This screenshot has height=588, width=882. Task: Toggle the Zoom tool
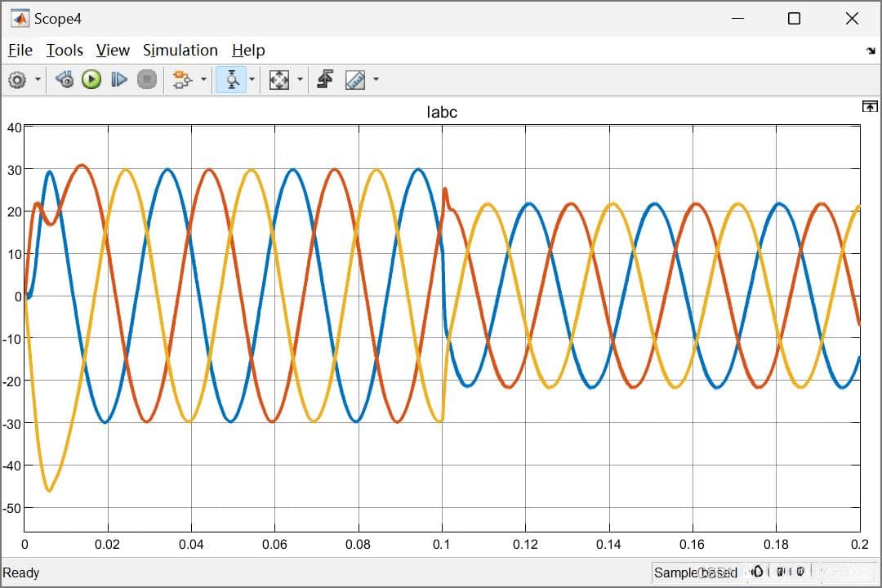click(232, 80)
